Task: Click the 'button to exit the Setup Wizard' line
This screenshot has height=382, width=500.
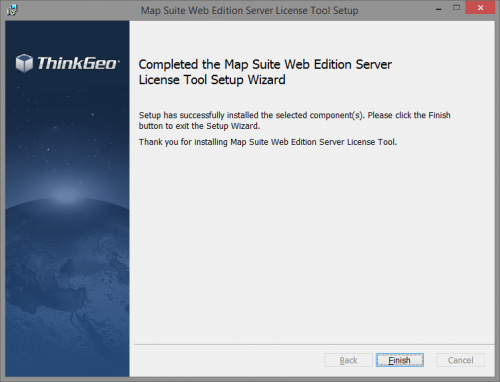Action: tap(199, 126)
